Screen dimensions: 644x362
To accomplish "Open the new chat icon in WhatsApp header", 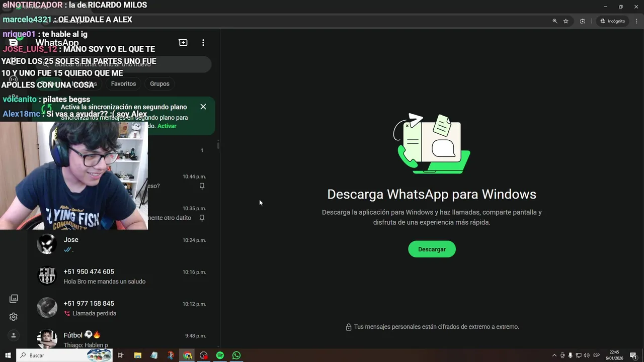I will [183, 43].
